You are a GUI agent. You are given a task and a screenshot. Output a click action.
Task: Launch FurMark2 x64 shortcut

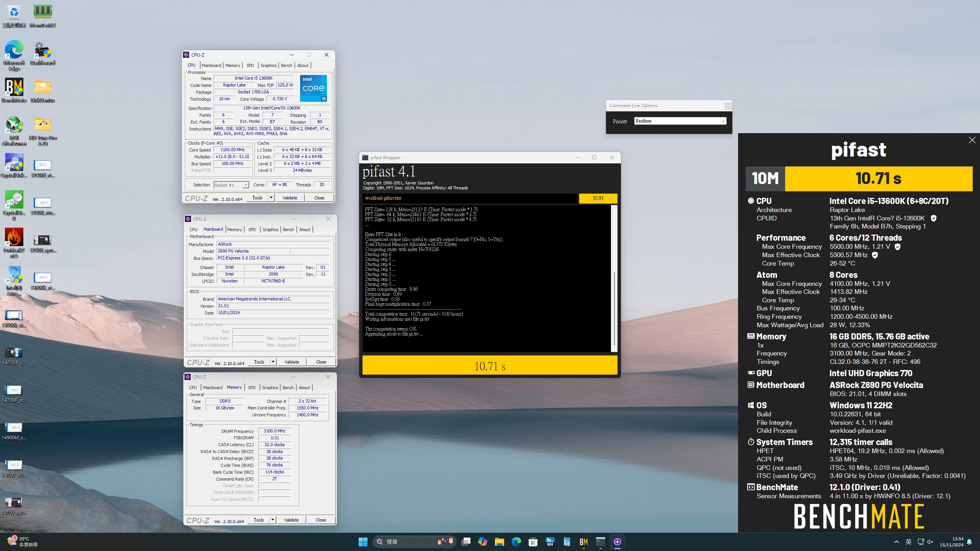(14, 243)
